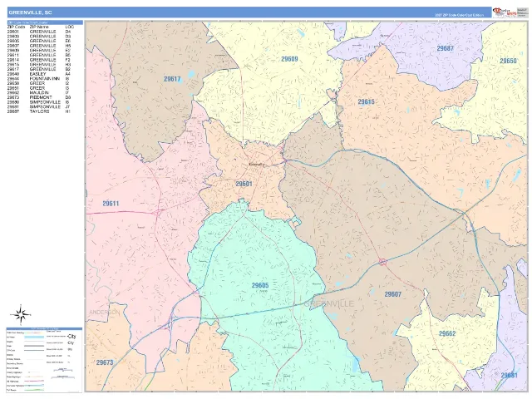This screenshot has height=399, width=532.
Task: Select the 29605 ZIP label on map
Action: coord(260,285)
